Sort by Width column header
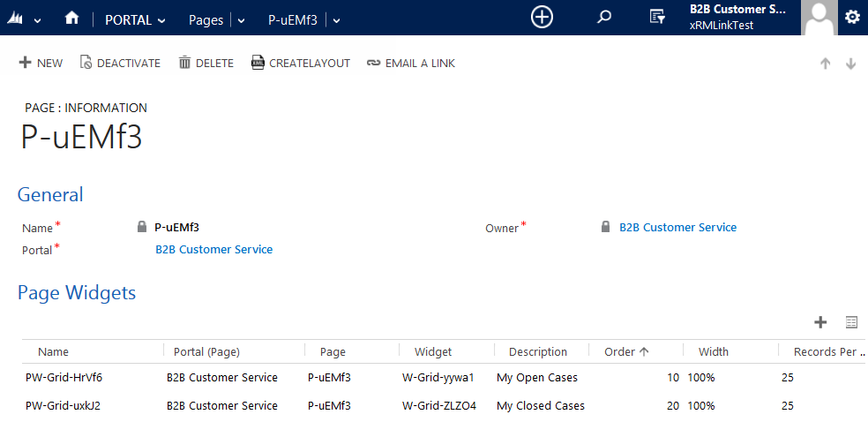Screen dimensions: 868x437 click(x=714, y=351)
